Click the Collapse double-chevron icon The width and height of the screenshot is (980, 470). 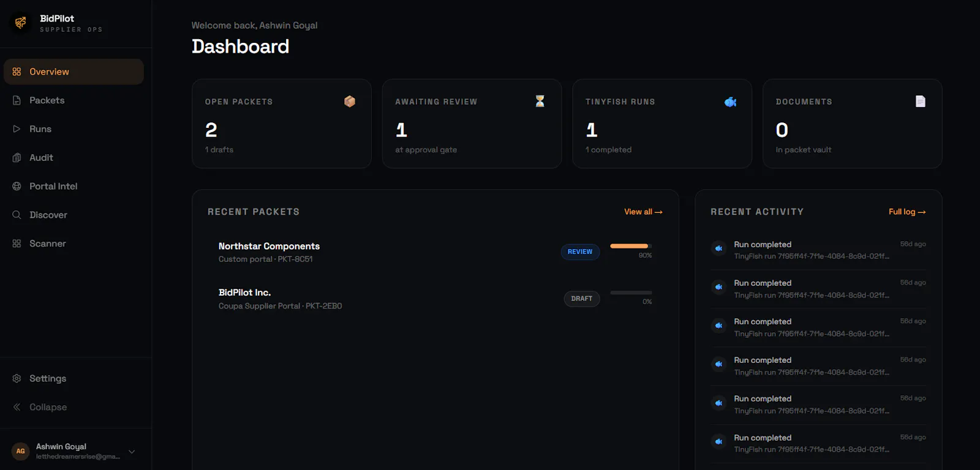[17, 407]
